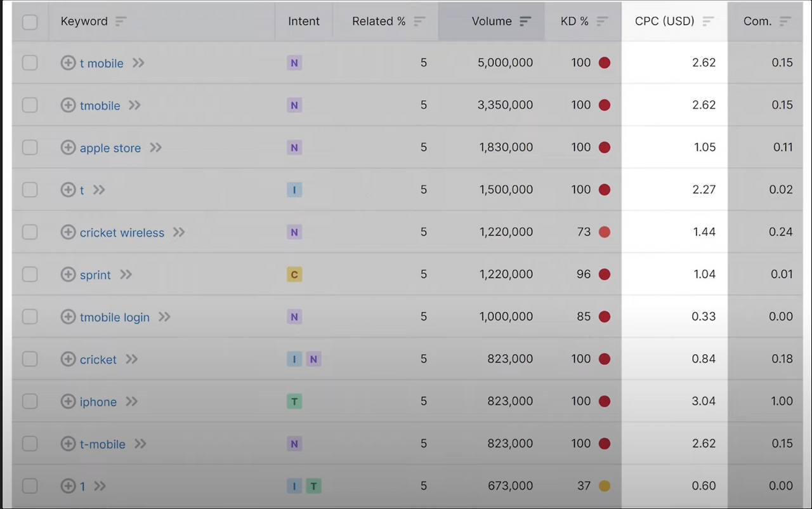The height and width of the screenshot is (509, 812).
Task: Click the Com. column header
Action: coord(757,21)
